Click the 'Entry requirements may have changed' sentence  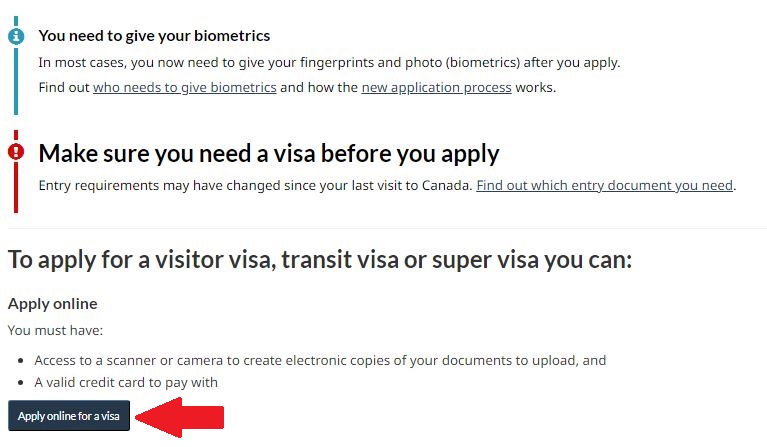tap(255, 185)
